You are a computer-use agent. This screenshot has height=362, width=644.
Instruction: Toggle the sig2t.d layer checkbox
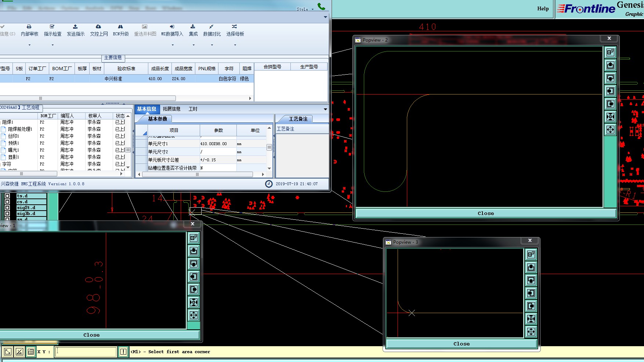[x=7, y=208]
